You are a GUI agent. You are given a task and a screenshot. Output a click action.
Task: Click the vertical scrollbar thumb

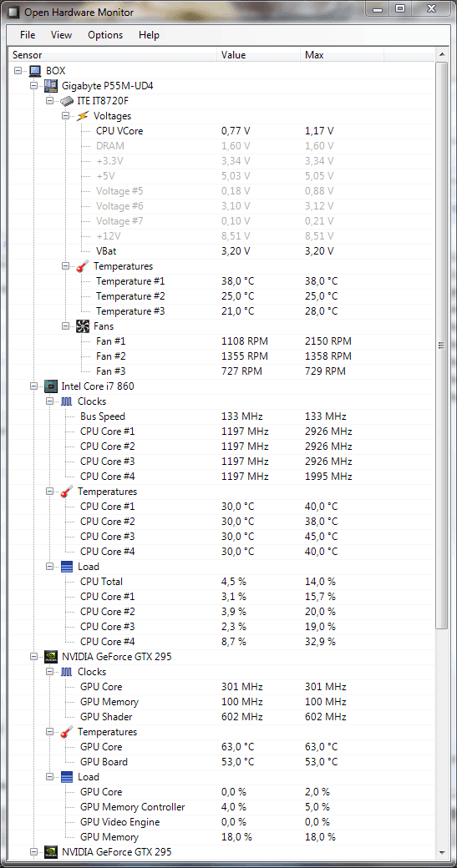point(442,345)
